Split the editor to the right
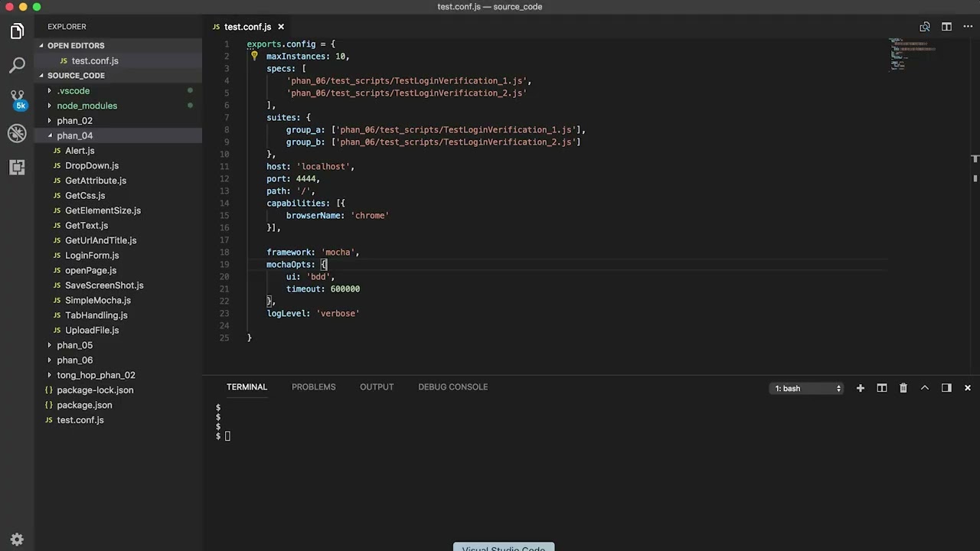This screenshot has height=551, width=980. (946, 27)
